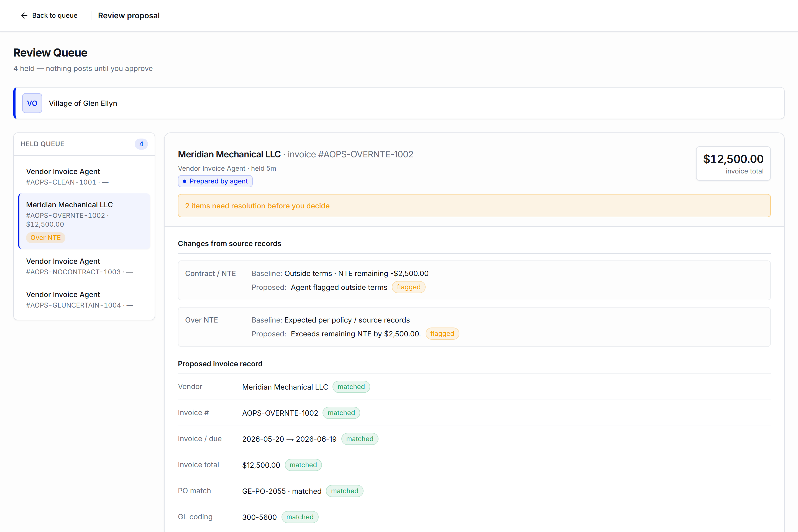Click the 'Over NTE' tag in queue
Screen dimensions: 798x532
[x=45, y=237]
